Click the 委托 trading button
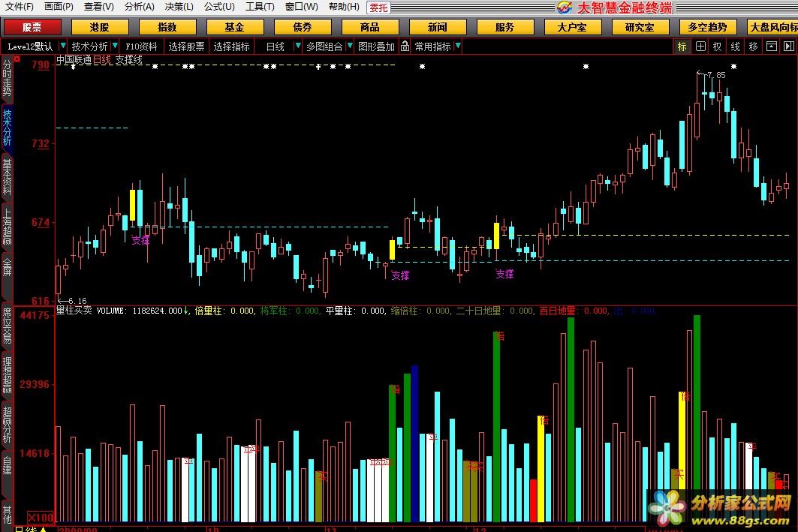 point(378,8)
